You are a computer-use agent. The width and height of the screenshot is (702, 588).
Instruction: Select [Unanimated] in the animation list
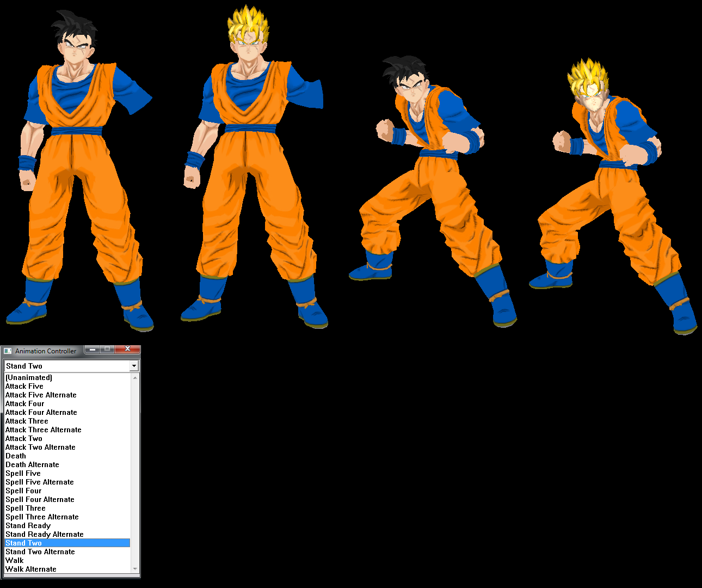click(x=67, y=377)
